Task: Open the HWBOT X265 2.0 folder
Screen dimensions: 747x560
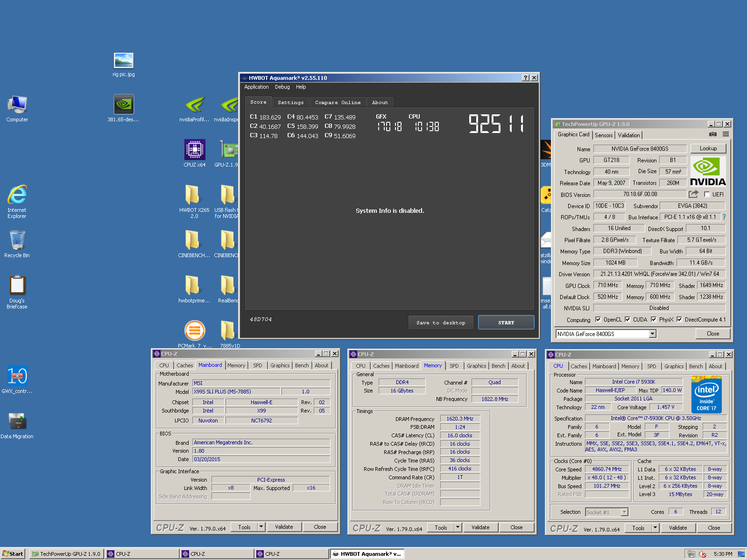Action: 194,201
